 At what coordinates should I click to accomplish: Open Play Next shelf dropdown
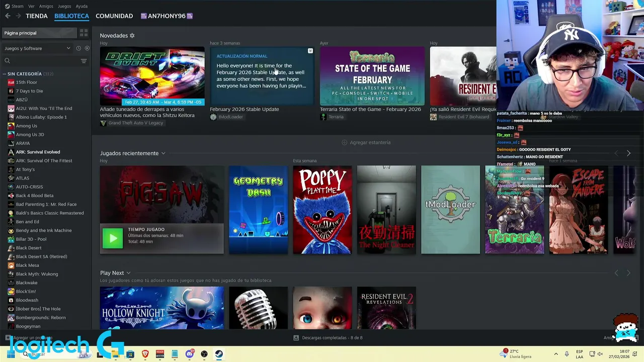[x=128, y=273]
